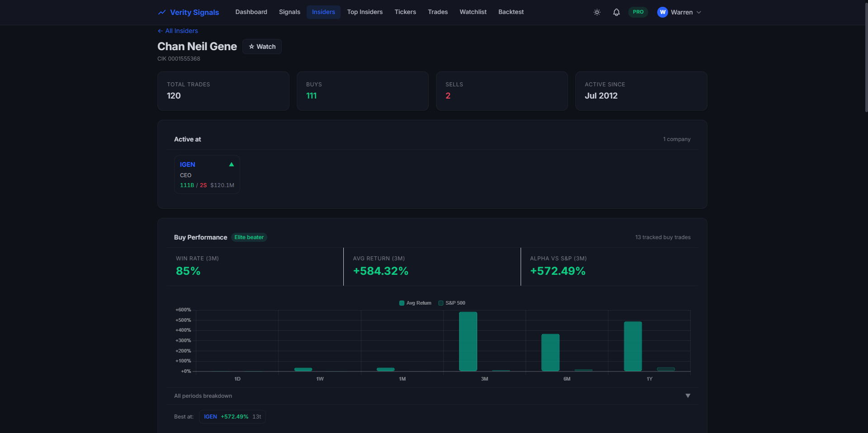Toggle the light/dark theme sun icon

point(597,12)
